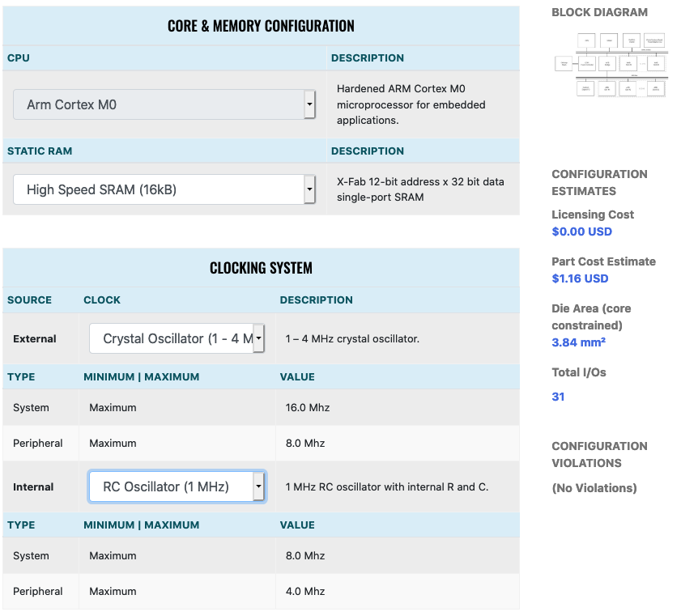Click the "CORE & MEMORY CONFIGURATION" heading
Viewport: 681px width, 616px height.
(261, 26)
